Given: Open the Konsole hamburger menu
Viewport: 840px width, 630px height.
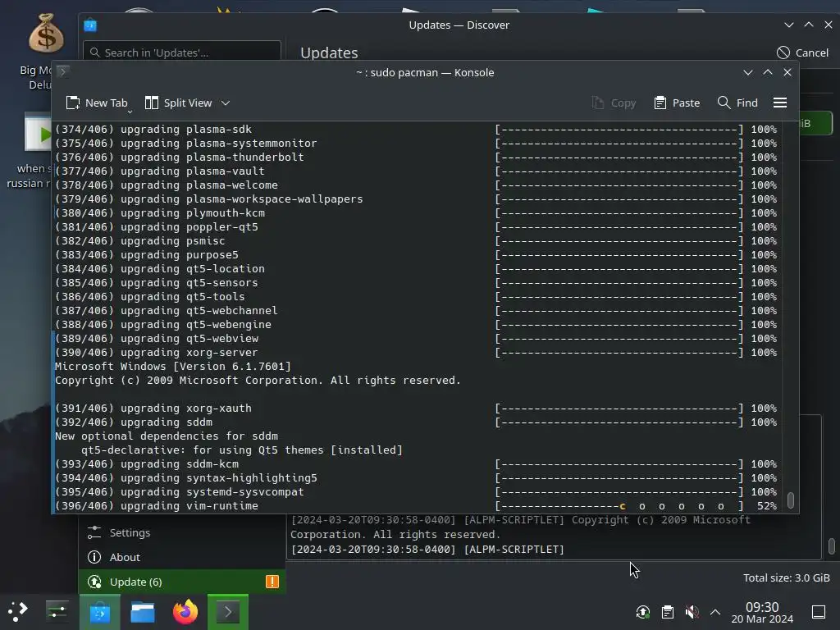Looking at the screenshot, I should [x=780, y=103].
